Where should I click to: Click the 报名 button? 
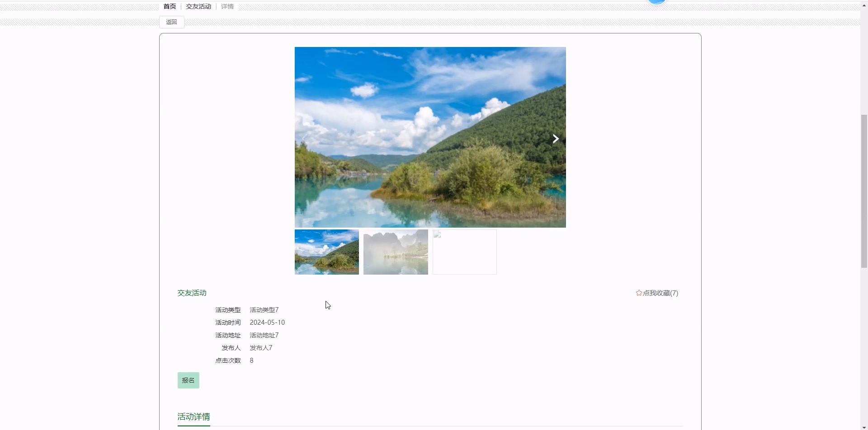tap(189, 380)
